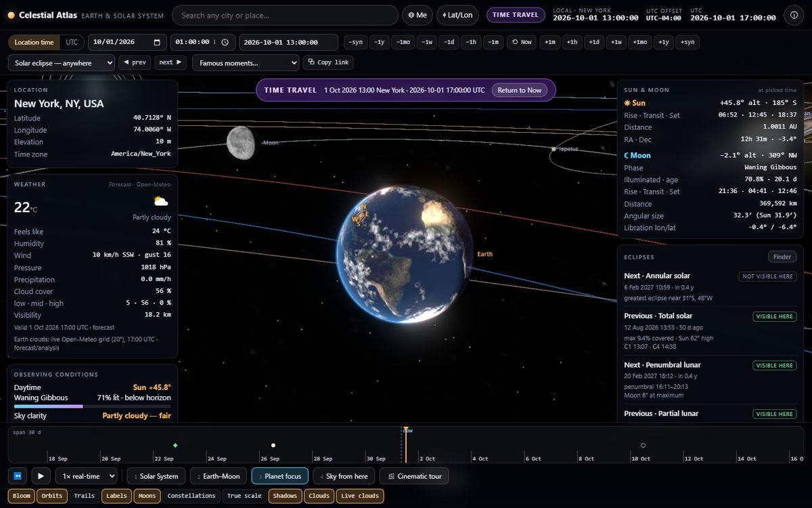Open the eclipse Finder

(782, 257)
